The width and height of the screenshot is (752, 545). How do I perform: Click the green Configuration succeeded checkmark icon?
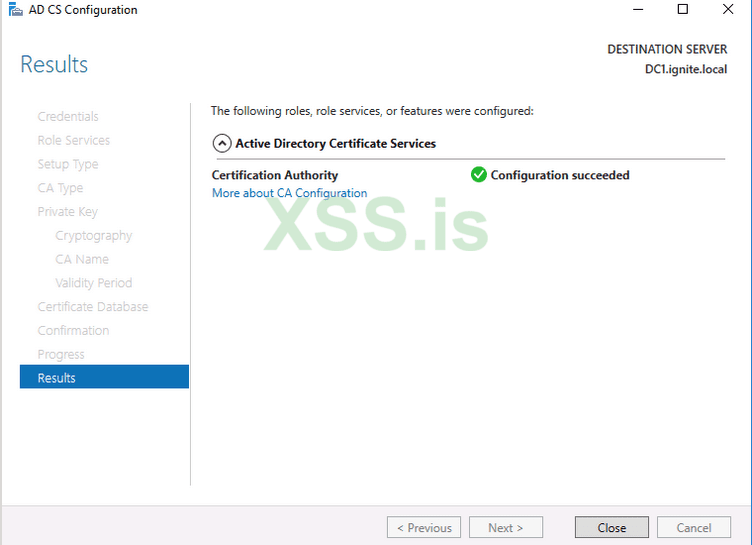click(478, 175)
